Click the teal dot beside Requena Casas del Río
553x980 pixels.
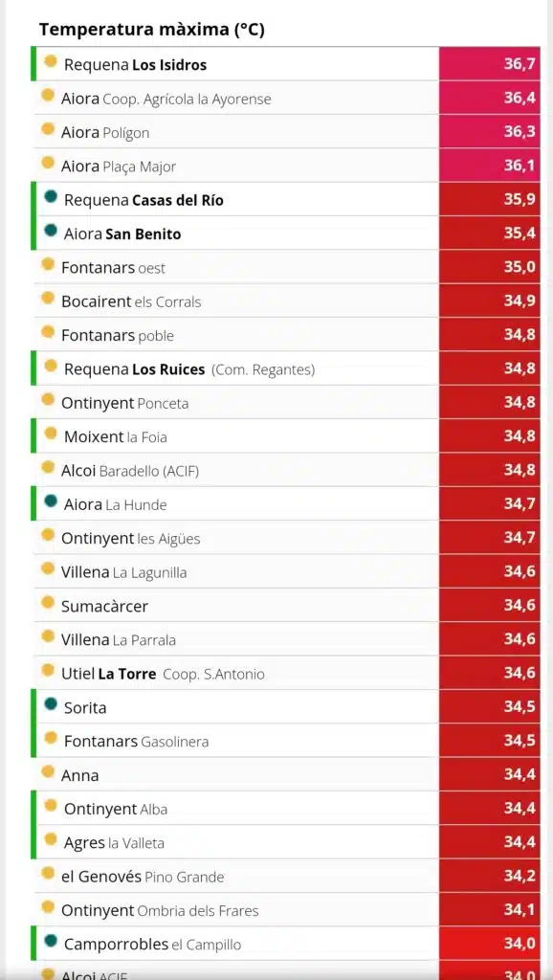point(51,197)
